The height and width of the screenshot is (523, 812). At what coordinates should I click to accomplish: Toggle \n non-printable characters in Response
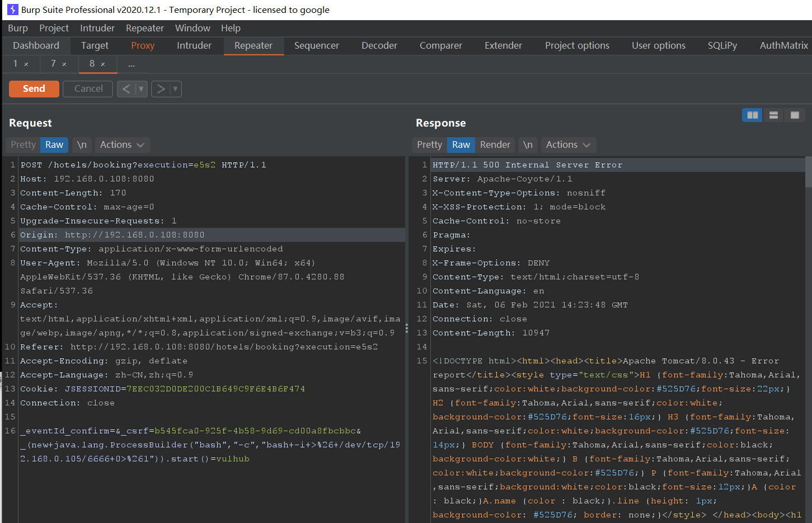tap(528, 144)
